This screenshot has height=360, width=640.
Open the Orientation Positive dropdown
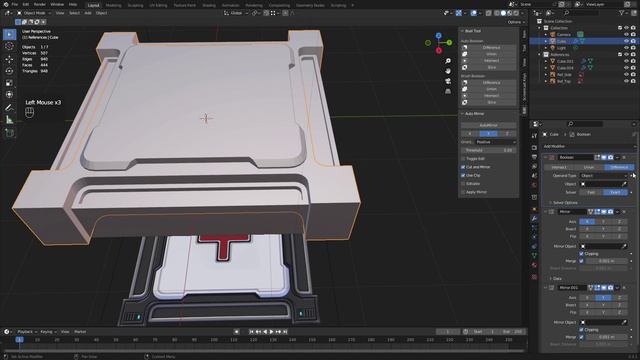click(496, 142)
